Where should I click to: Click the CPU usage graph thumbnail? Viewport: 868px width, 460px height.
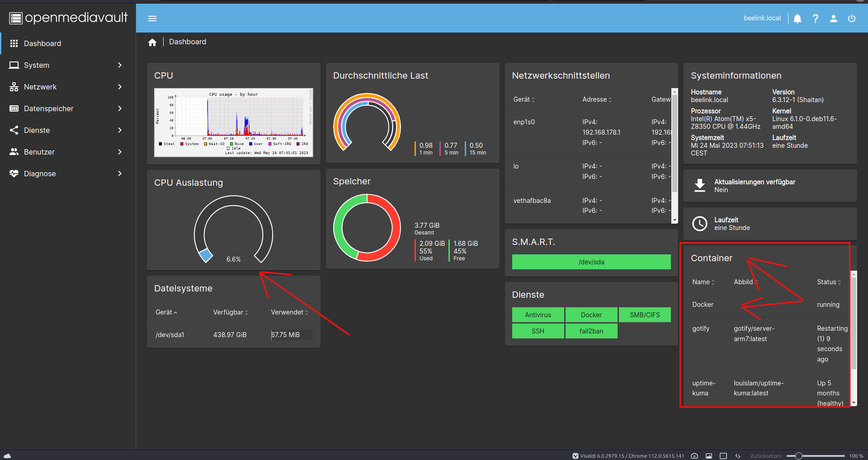click(x=234, y=122)
